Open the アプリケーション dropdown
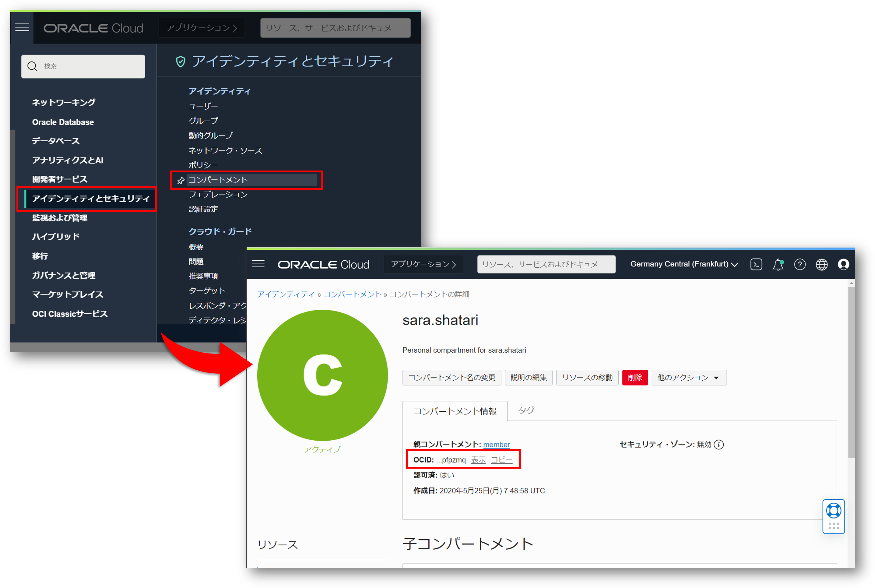The height and width of the screenshot is (588, 875). (x=423, y=264)
